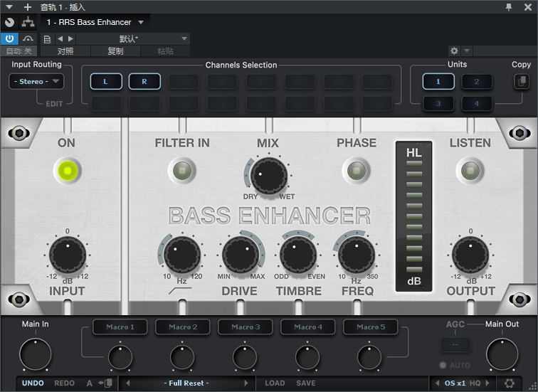
Task: Click the Macro 5 label button
Action: [371, 327]
